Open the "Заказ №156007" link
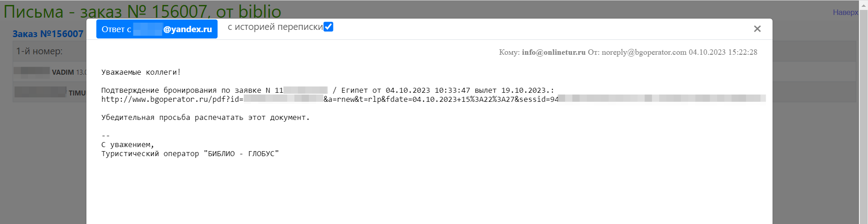Viewport: 868px width, 224px height. [x=48, y=34]
